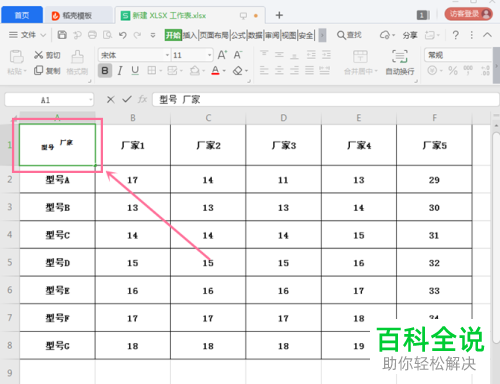
Task: Align text left horizontally
Action: click(264, 70)
